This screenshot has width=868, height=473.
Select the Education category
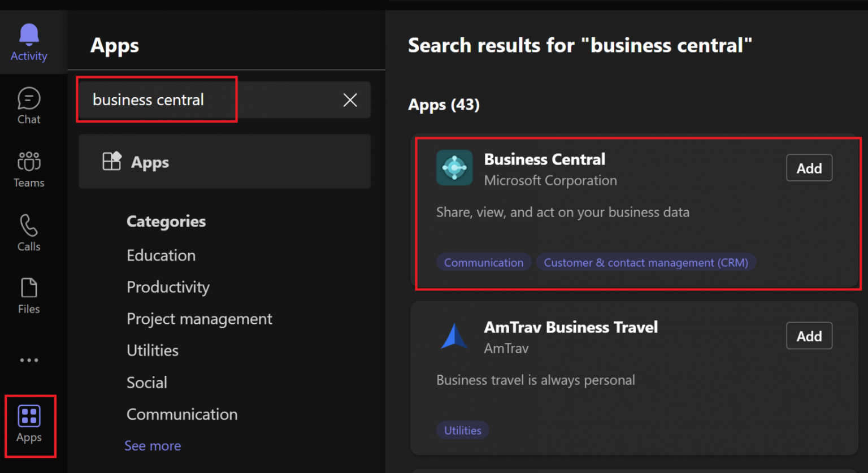161,255
